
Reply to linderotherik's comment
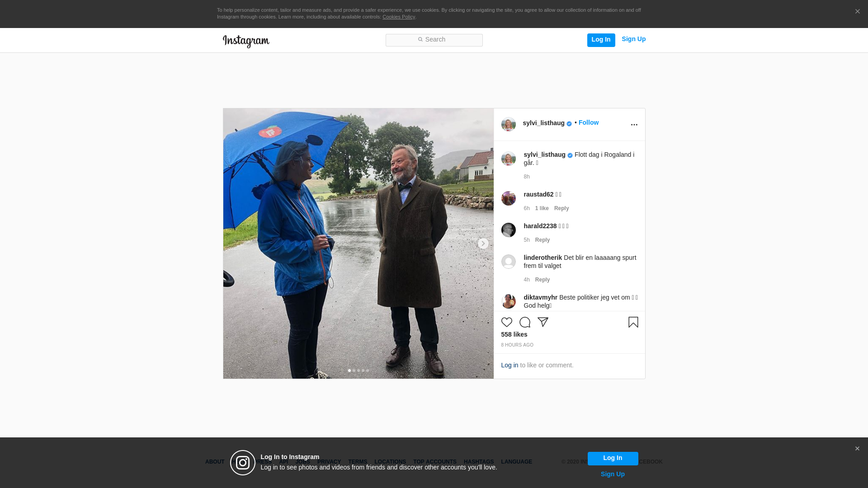tap(542, 280)
